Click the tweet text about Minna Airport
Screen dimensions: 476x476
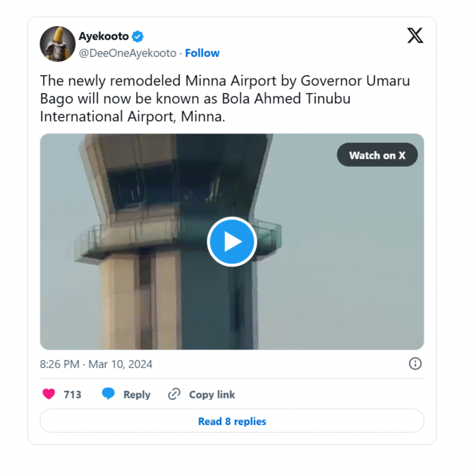[225, 99]
